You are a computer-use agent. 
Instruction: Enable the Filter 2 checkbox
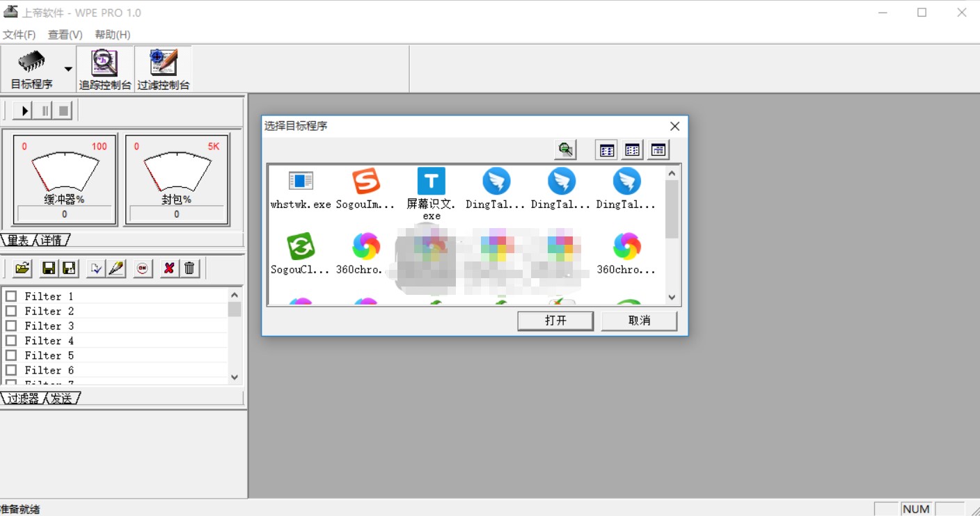pos(11,311)
